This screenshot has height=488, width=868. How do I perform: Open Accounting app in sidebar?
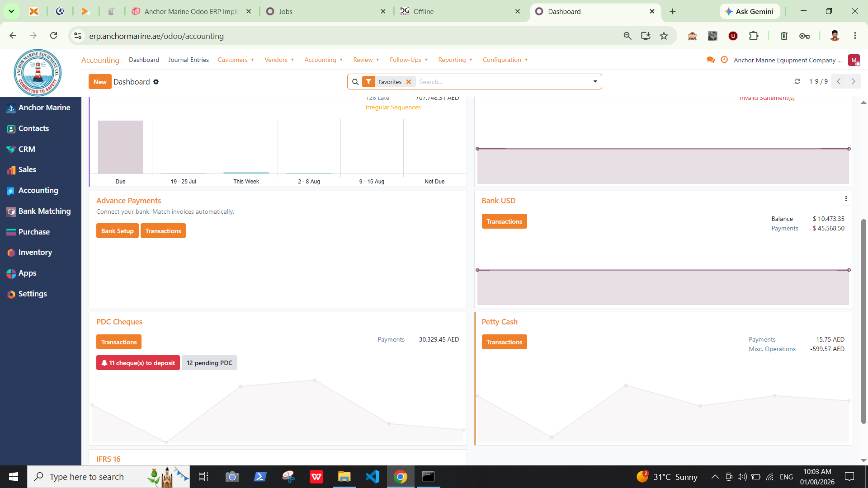coord(33,190)
